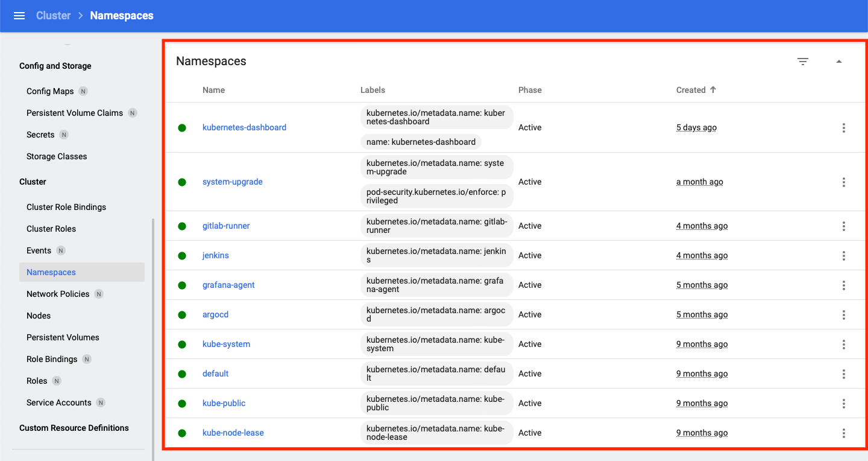
Task: Open actions menu for jenkins row
Action: click(x=844, y=256)
